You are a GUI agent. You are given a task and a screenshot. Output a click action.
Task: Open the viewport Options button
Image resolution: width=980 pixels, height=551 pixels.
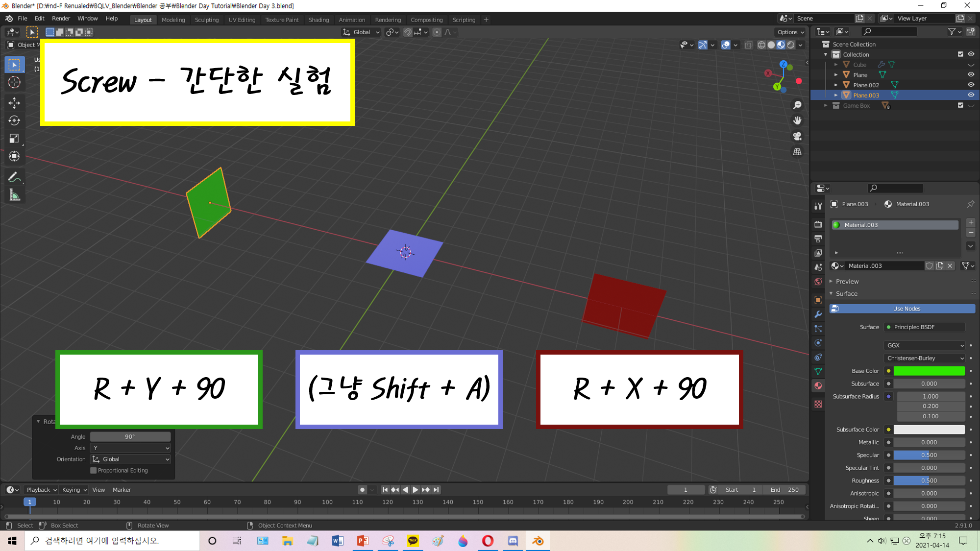tap(790, 32)
